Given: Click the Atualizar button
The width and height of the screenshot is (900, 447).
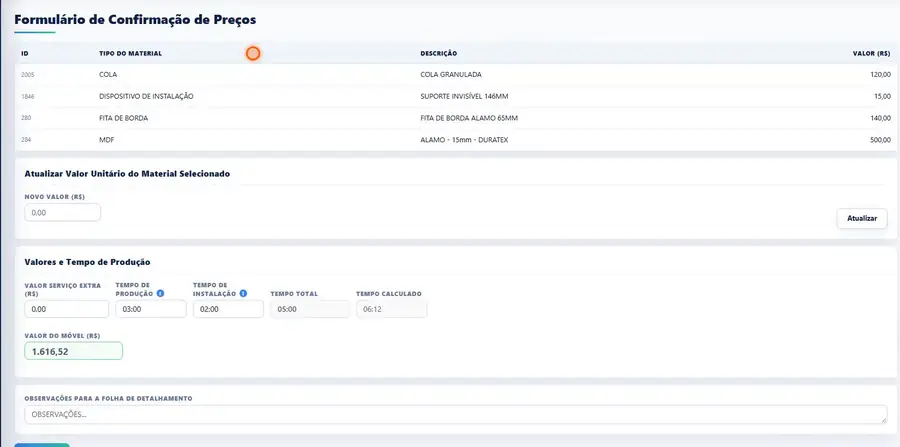Looking at the screenshot, I should click(862, 219).
